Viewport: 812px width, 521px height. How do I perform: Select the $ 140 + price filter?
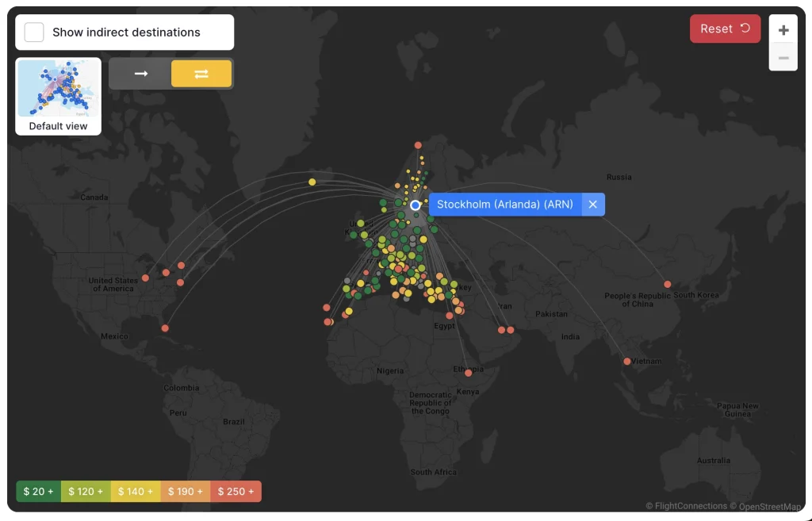point(136,491)
